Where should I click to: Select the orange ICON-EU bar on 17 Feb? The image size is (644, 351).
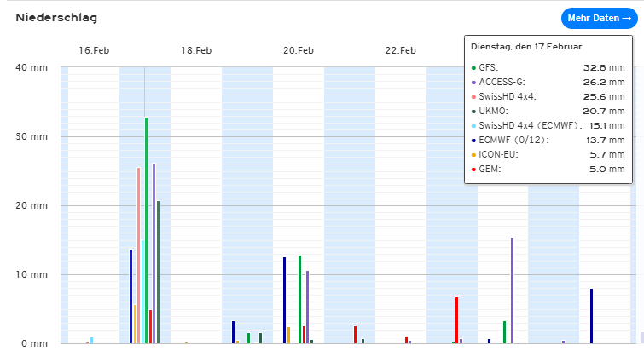coord(135,324)
